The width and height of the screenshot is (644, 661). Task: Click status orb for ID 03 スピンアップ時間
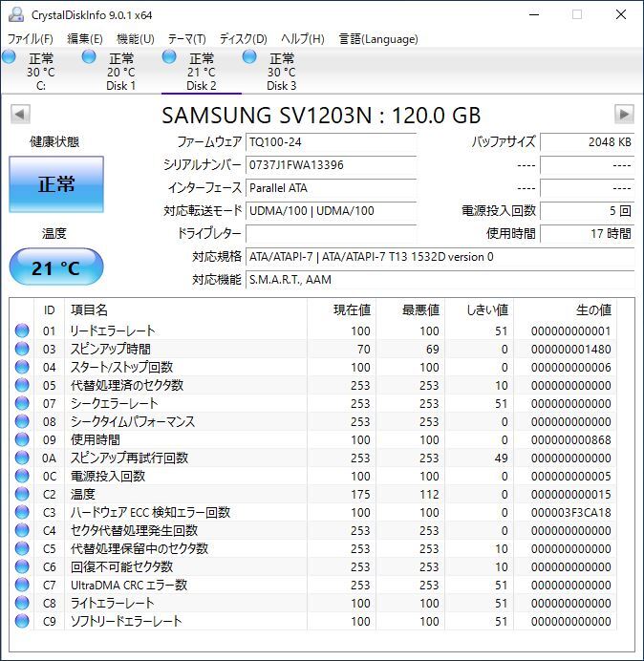(x=22, y=349)
